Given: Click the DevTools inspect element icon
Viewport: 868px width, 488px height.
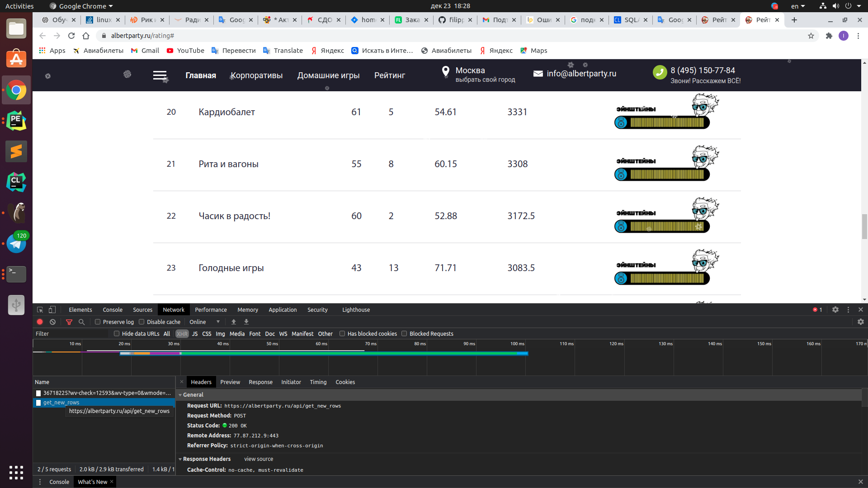Looking at the screenshot, I should 40,310.
